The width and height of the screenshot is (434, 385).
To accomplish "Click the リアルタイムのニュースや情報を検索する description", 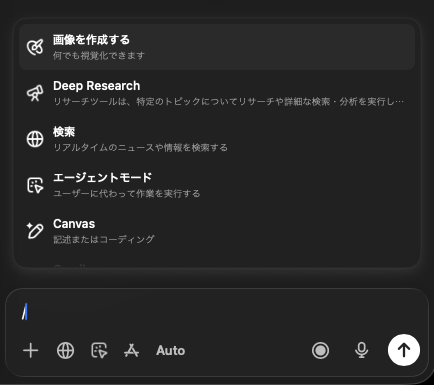I will click(140, 147).
